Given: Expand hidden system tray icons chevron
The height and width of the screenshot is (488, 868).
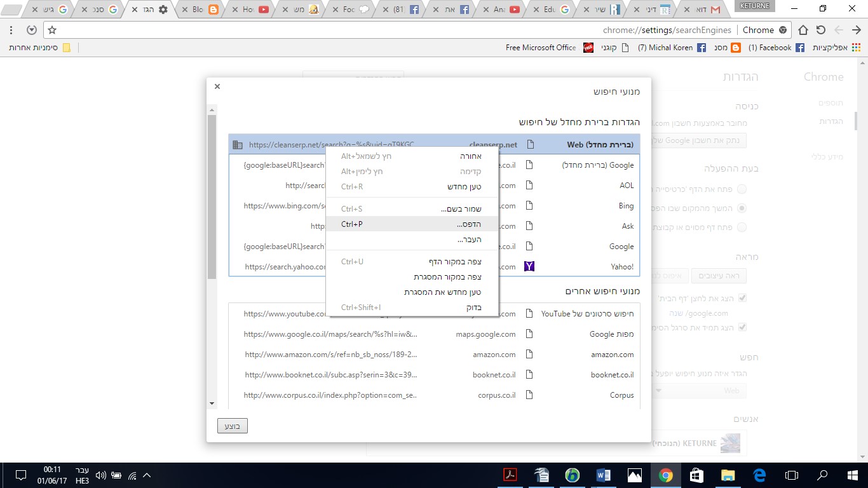Looking at the screenshot, I should pos(147,475).
